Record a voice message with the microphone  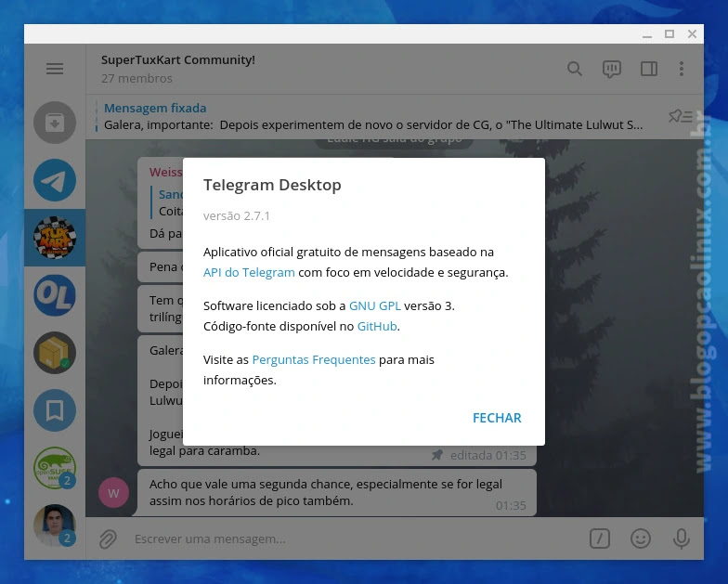pos(682,539)
